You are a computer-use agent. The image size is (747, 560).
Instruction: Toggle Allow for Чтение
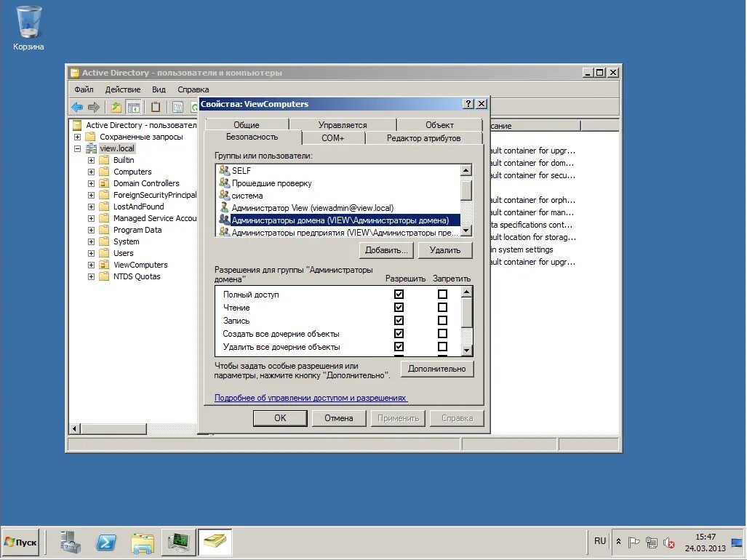[x=399, y=307]
